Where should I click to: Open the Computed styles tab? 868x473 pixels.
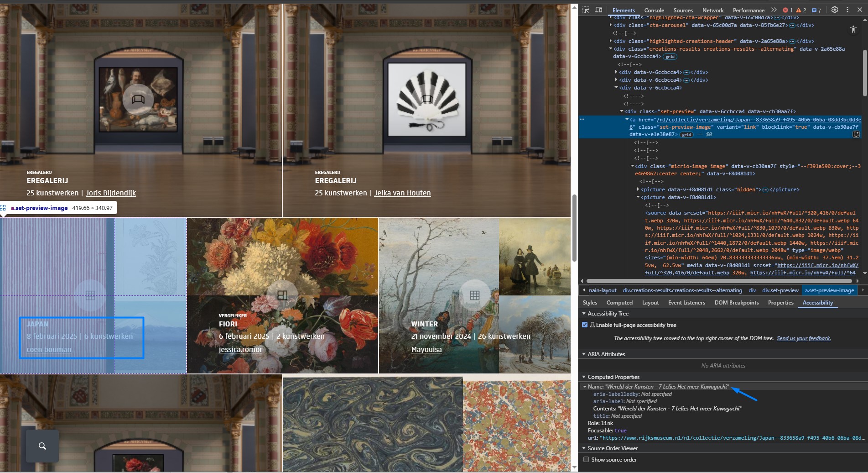(619, 303)
